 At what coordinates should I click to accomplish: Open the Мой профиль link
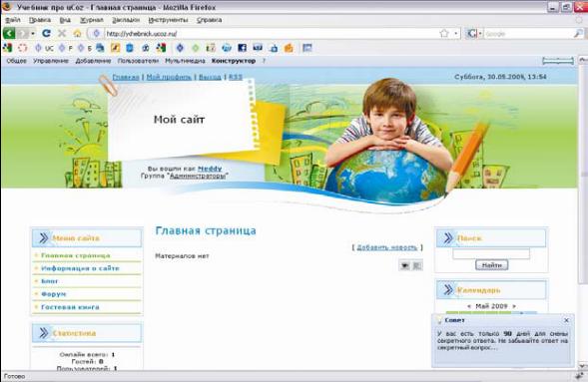point(169,77)
